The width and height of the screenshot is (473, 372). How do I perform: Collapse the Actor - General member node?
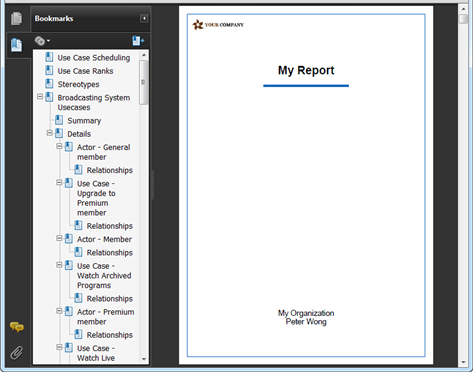click(59, 146)
